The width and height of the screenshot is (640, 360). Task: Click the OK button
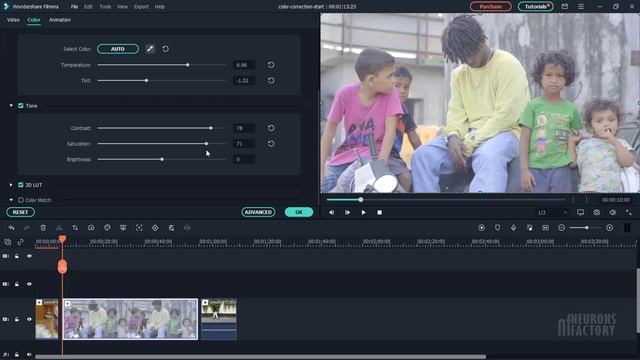tap(299, 212)
